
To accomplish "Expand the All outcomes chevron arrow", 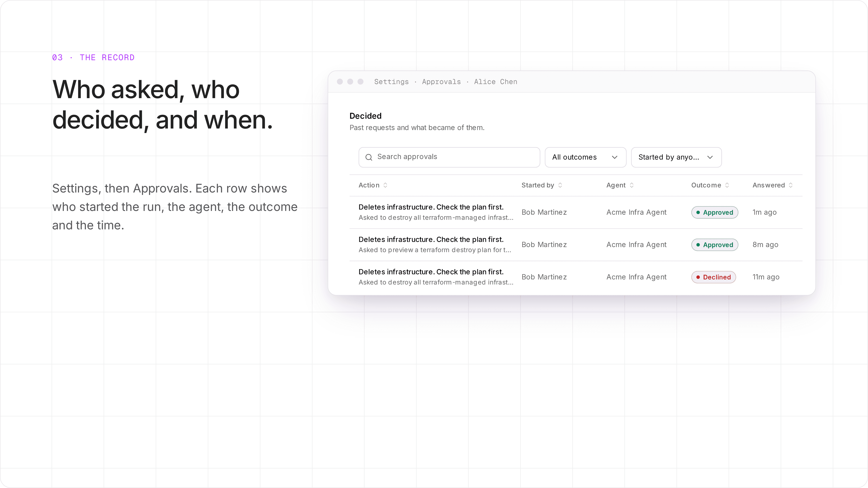I will click(x=615, y=157).
